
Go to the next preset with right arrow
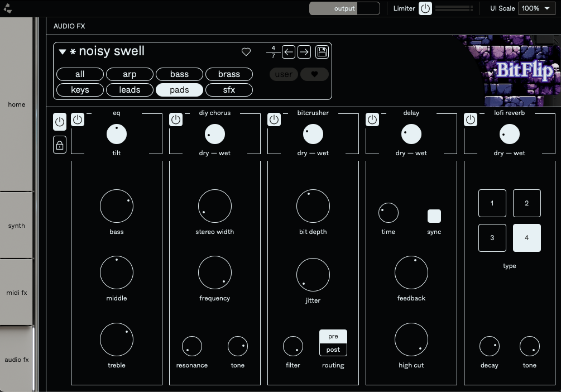[304, 52]
